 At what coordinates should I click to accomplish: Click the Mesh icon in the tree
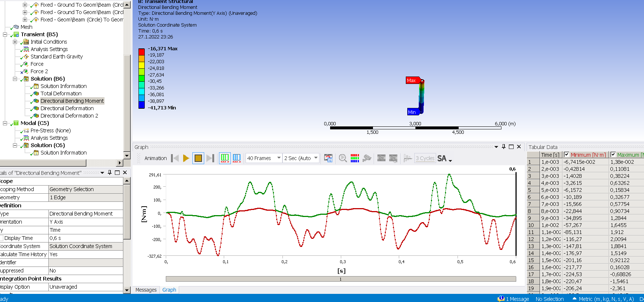coord(16,27)
